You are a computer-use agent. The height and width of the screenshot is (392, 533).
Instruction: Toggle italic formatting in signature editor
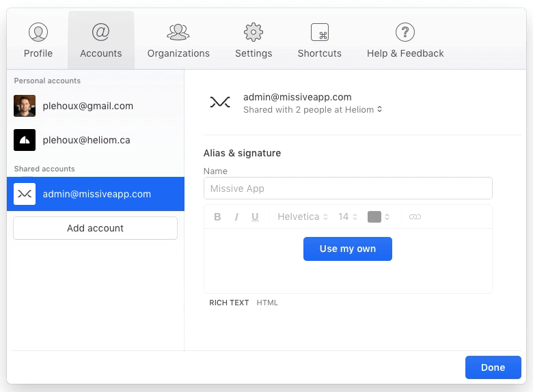[236, 216]
